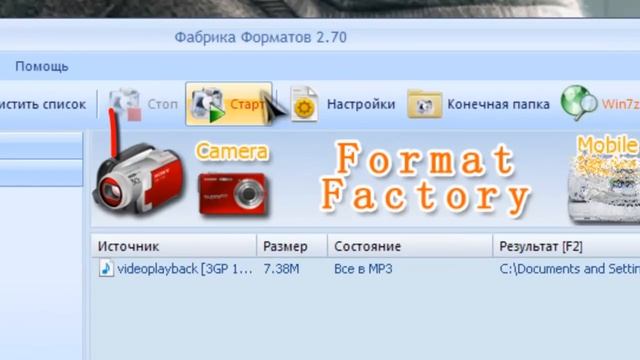Screen dimensions: 640x360
Task: Click the C:\Documents and Settings result path
Action: [x=569, y=269]
